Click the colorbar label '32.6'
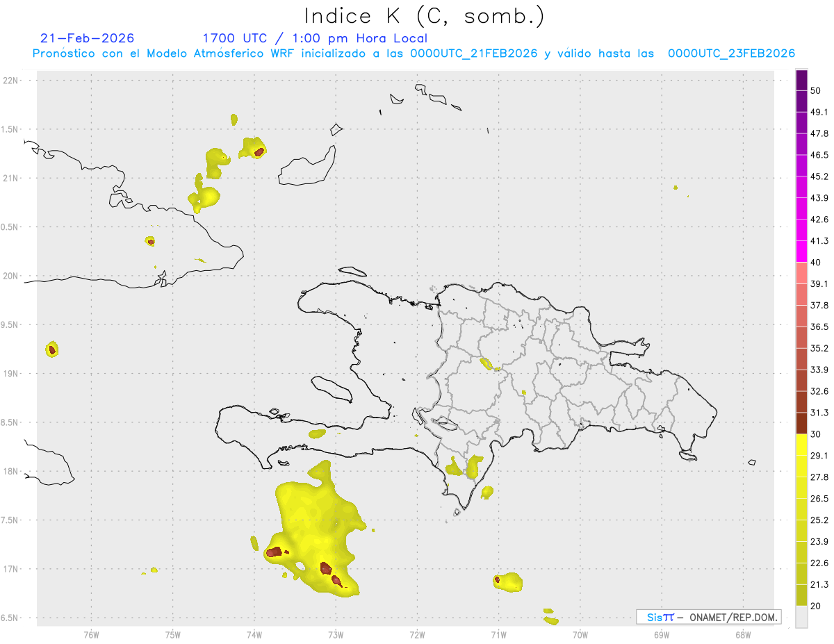 tap(819, 391)
